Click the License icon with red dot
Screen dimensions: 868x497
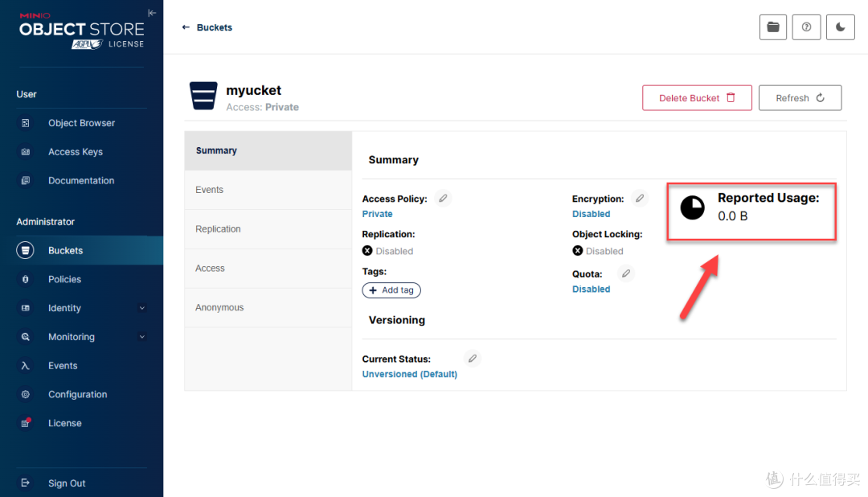pyautogui.click(x=26, y=423)
